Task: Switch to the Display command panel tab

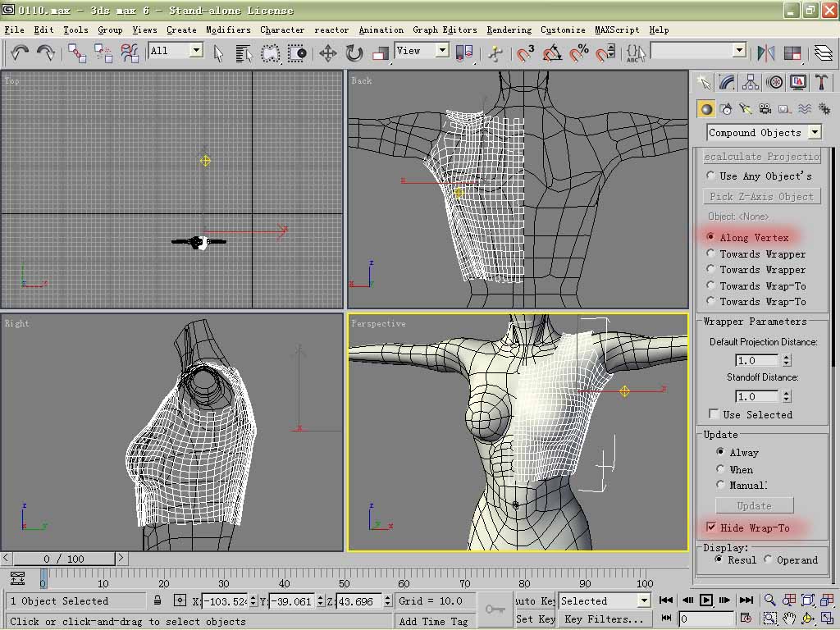Action: (797, 82)
